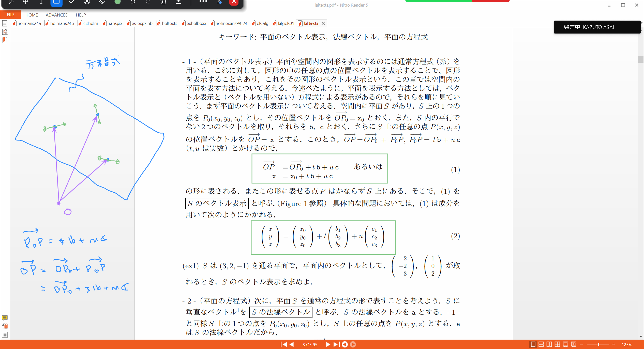Select the text annotation tool
The image size is (644, 349).
pos(41,2)
